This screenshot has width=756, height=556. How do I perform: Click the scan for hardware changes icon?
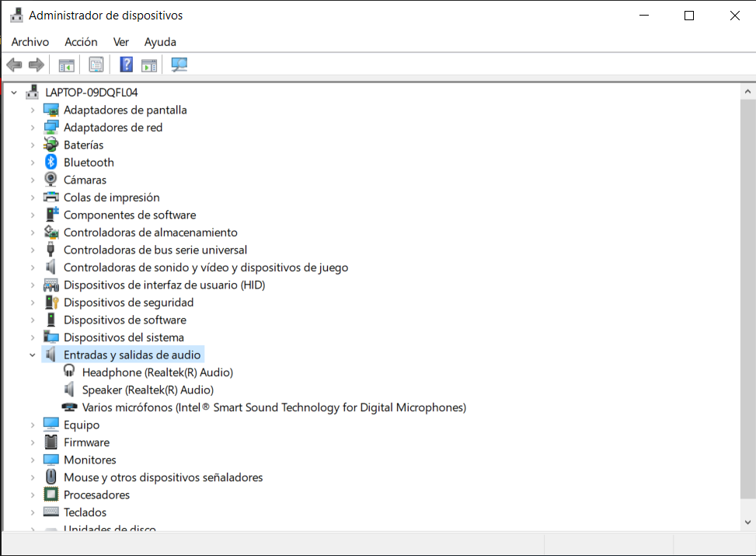pos(179,65)
